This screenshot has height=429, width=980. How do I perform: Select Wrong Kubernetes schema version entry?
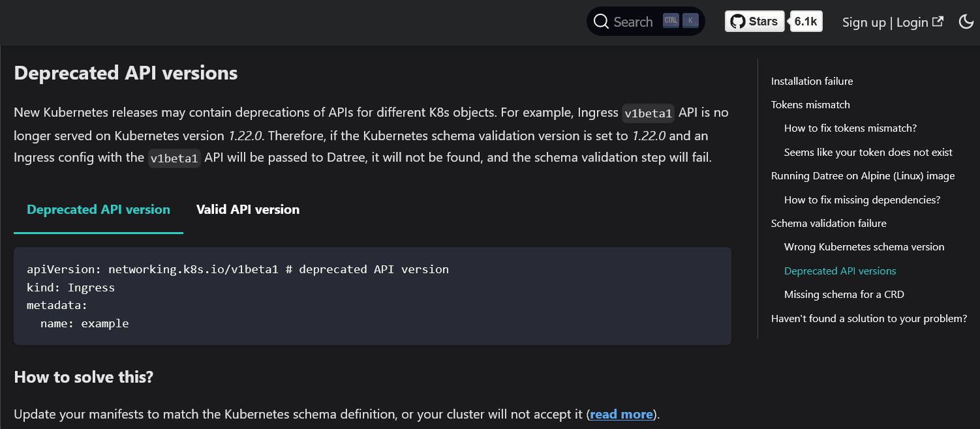pyautogui.click(x=864, y=246)
